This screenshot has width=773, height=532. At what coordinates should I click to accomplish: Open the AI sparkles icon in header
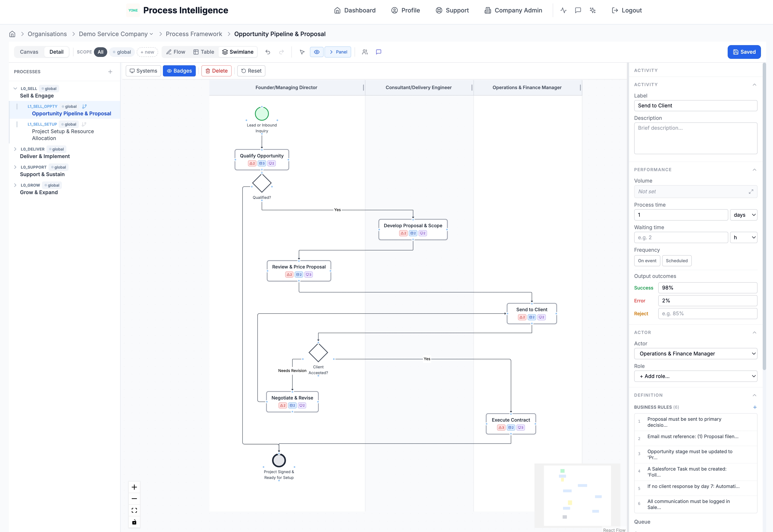point(592,10)
